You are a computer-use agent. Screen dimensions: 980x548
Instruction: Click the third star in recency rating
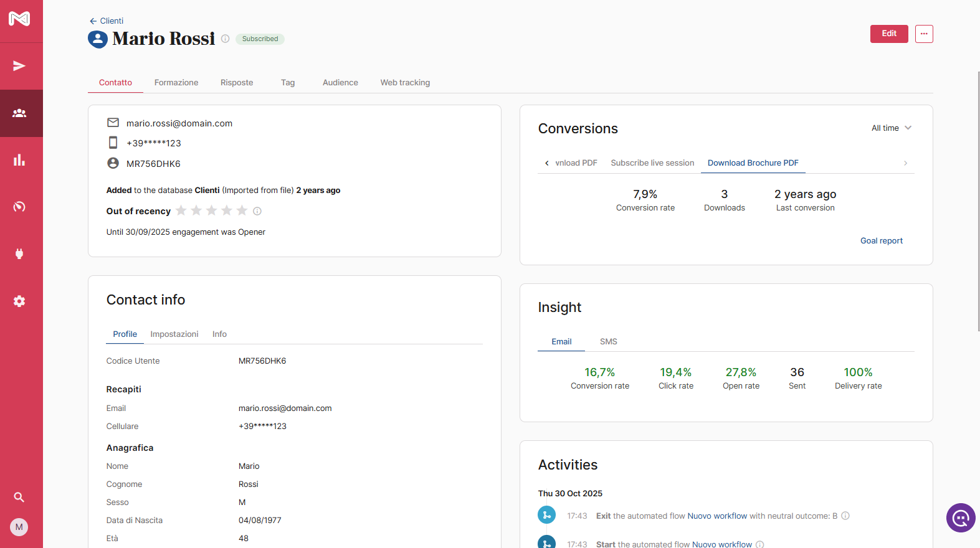(212, 210)
